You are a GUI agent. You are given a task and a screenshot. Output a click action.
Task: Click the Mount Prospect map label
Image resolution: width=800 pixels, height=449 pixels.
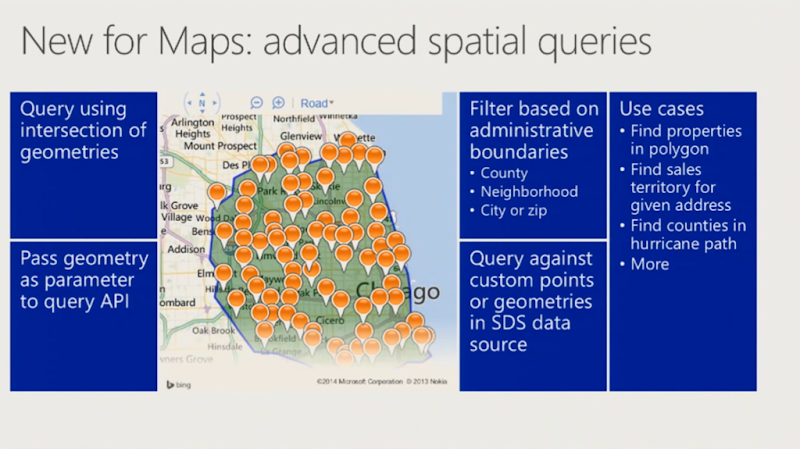point(220,146)
